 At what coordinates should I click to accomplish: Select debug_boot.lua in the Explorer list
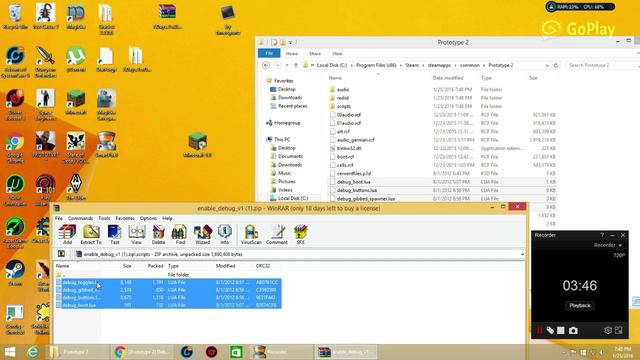(353, 182)
